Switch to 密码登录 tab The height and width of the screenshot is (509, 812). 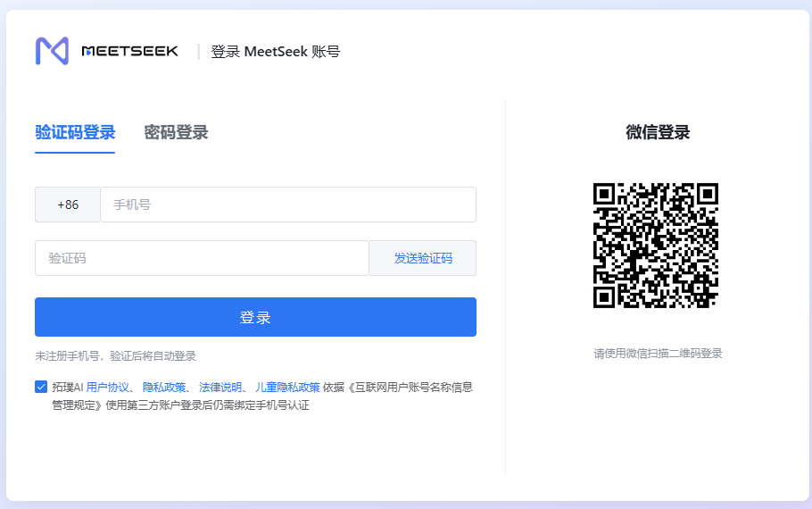176,132
